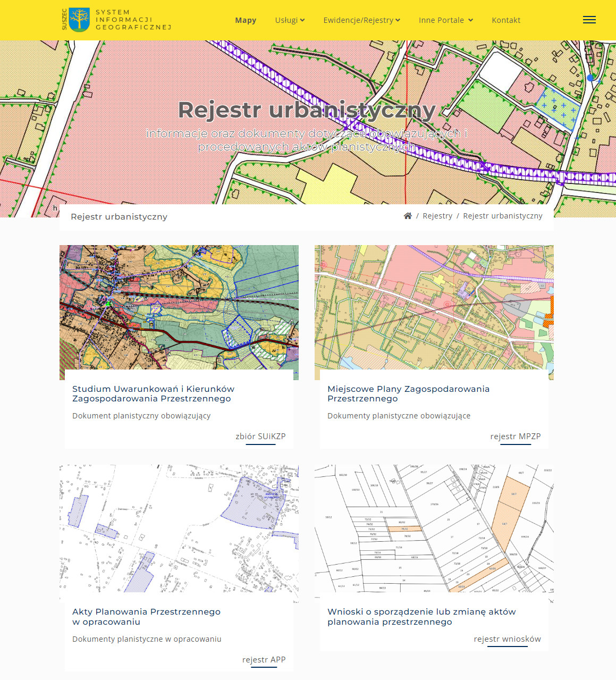Open the rejestr MPZP link
Image resolution: width=616 pixels, height=680 pixels.
point(515,436)
